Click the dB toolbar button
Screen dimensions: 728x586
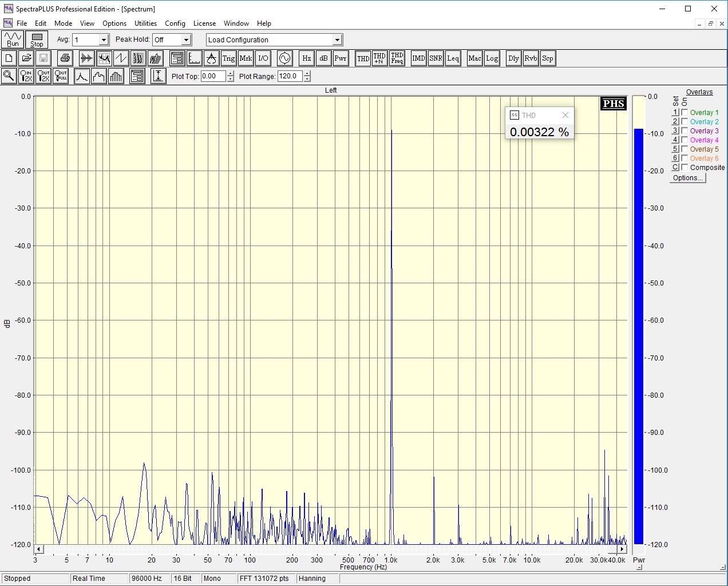click(324, 58)
